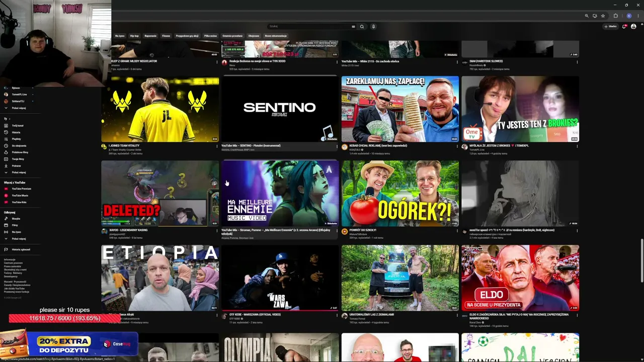
Task: Open the YouTube account avatar menu
Action: click(x=633, y=27)
